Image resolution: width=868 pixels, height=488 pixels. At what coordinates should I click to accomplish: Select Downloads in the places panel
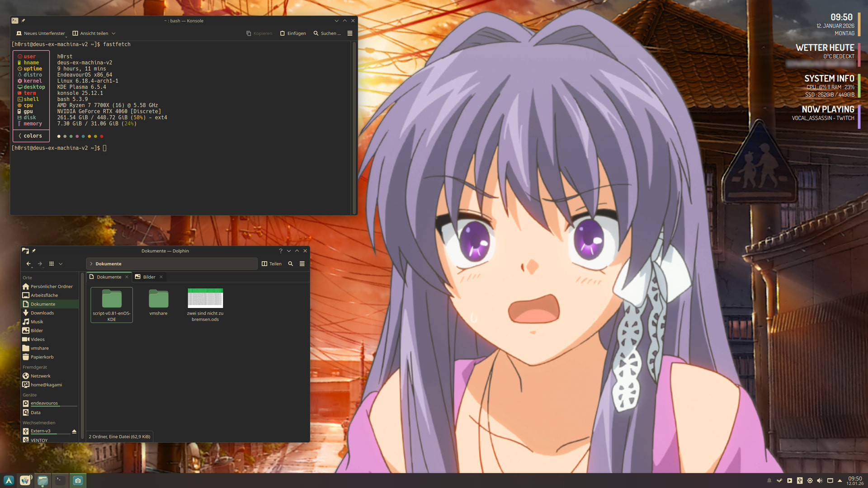click(42, 313)
